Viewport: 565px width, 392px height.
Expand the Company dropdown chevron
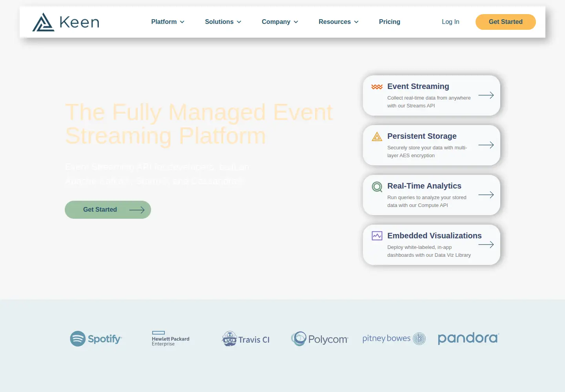[x=296, y=22]
